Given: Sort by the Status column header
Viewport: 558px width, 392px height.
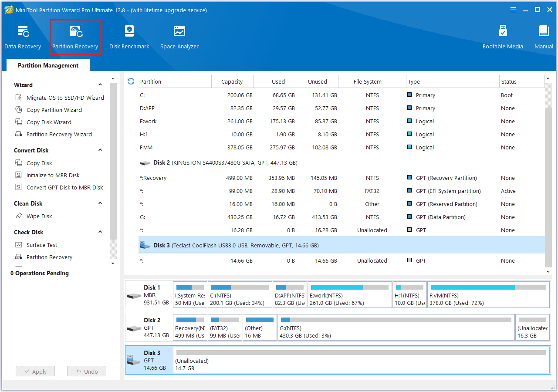Looking at the screenshot, I should (522, 81).
